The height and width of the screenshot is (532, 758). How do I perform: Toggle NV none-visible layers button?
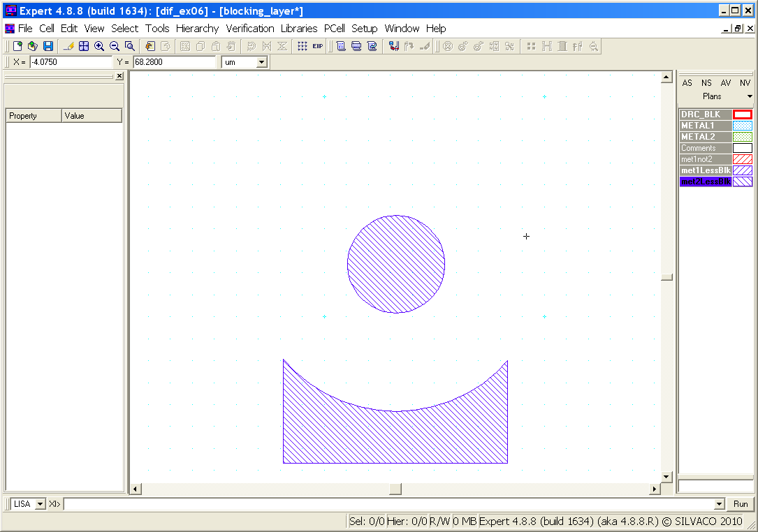tap(745, 82)
